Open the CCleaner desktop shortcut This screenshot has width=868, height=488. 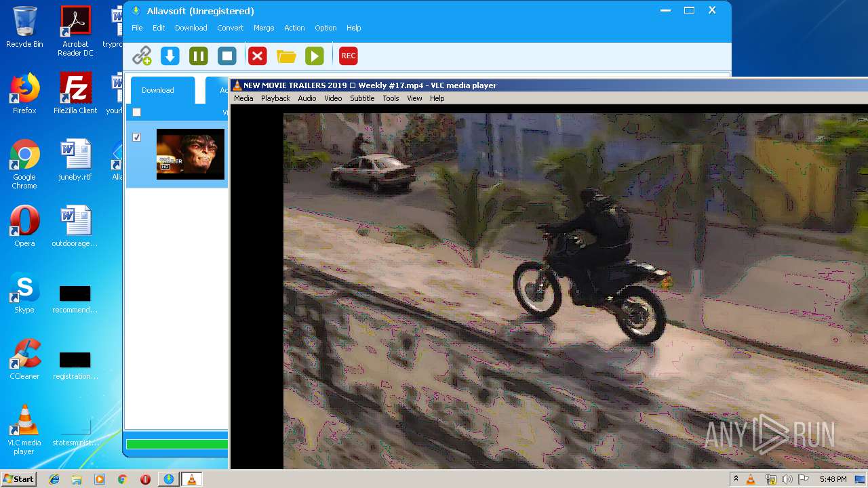click(24, 359)
